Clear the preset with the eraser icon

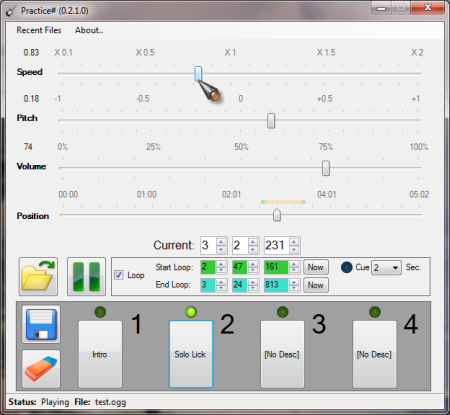tap(41, 369)
